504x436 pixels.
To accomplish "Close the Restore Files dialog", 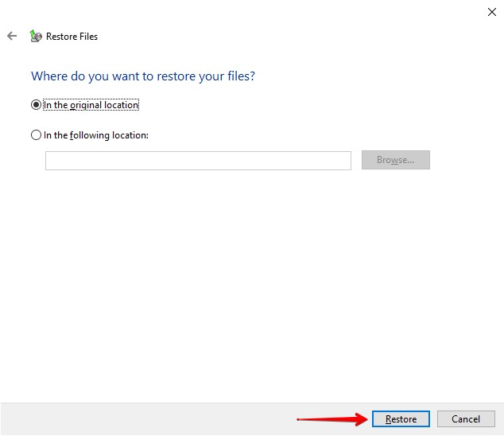I will coord(492,12).
